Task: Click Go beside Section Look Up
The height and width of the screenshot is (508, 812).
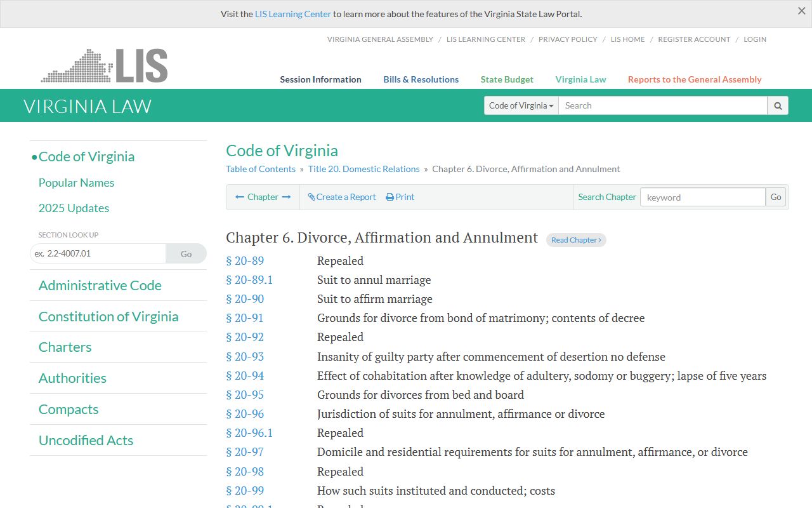Action: coord(186,253)
